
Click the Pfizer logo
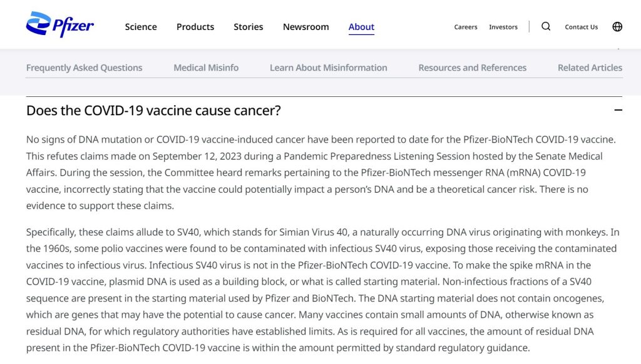click(59, 24)
